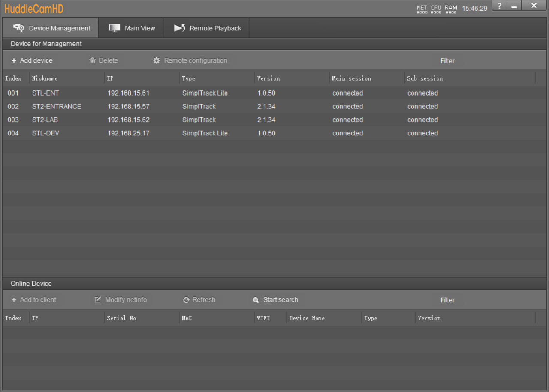Click version 2.1.34 for ST2-ENTRANCE
This screenshot has height=392, width=549.
point(266,106)
